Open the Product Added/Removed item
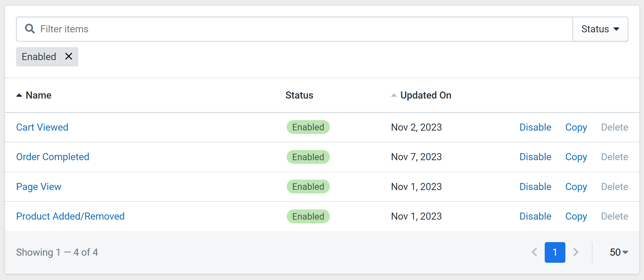The height and width of the screenshot is (280, 644). pos(70,216)
